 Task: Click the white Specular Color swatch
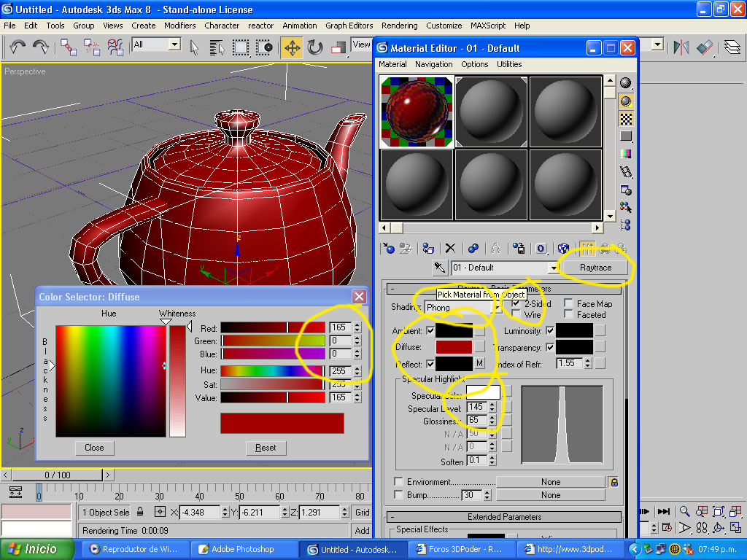(x=483, y=392)
